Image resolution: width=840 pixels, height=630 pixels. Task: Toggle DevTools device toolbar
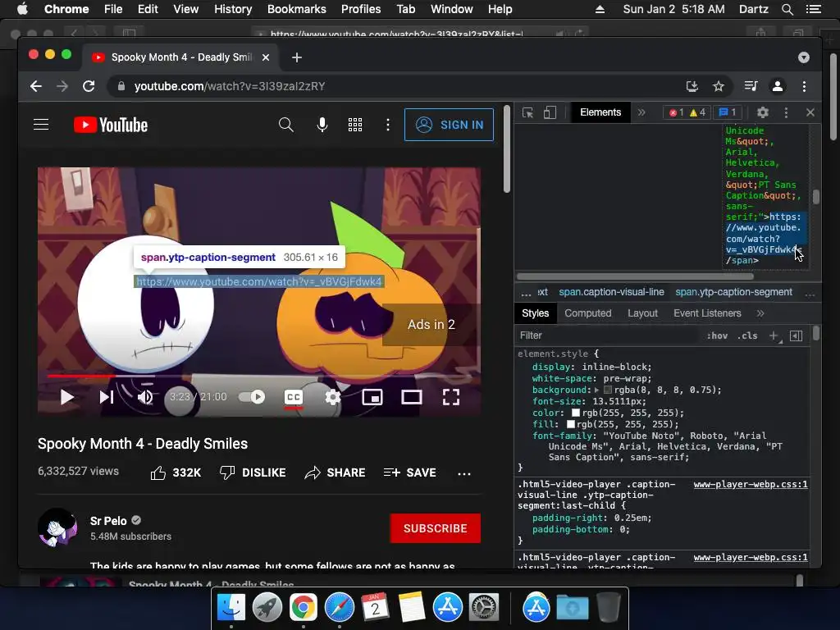coord(550,112)
